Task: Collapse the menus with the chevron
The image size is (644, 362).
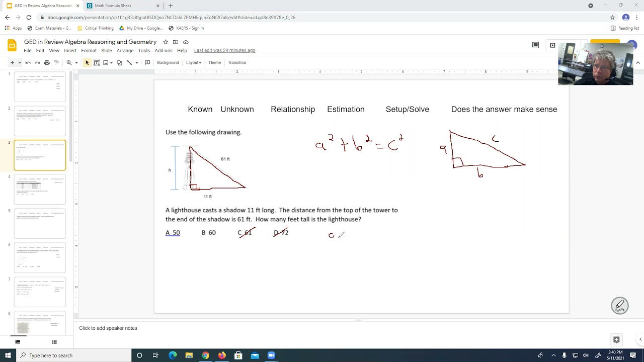Action: coord(638,63)
